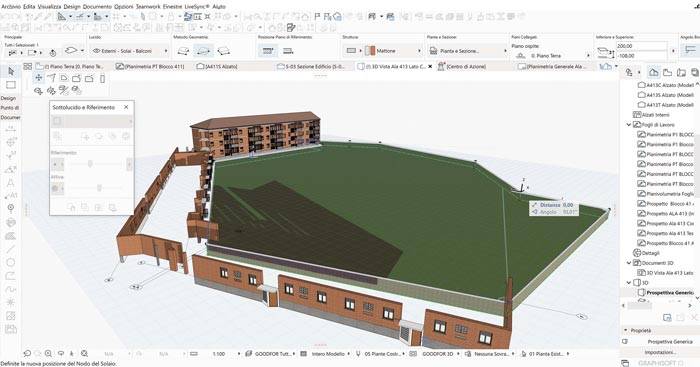This screenshot has height=367, width=700.
Task: Toggle the ruler measure toolbar button
Action: [x=98, y=17]
